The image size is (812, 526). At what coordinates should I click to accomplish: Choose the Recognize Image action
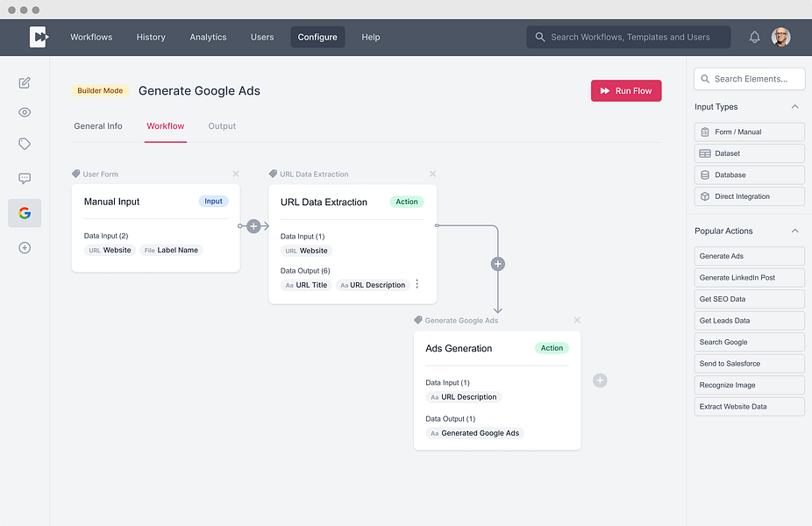click(750, 385)
